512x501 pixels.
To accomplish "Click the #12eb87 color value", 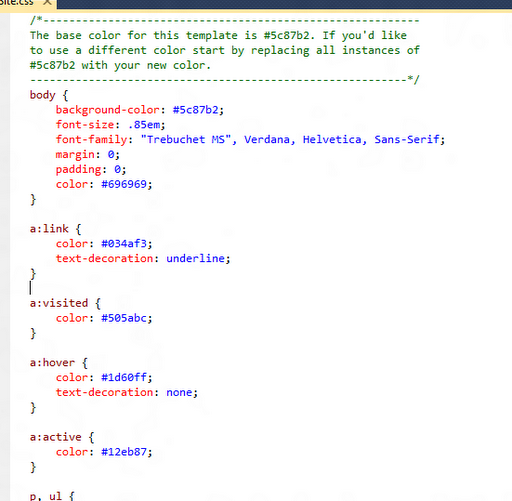I will point(124,452).
